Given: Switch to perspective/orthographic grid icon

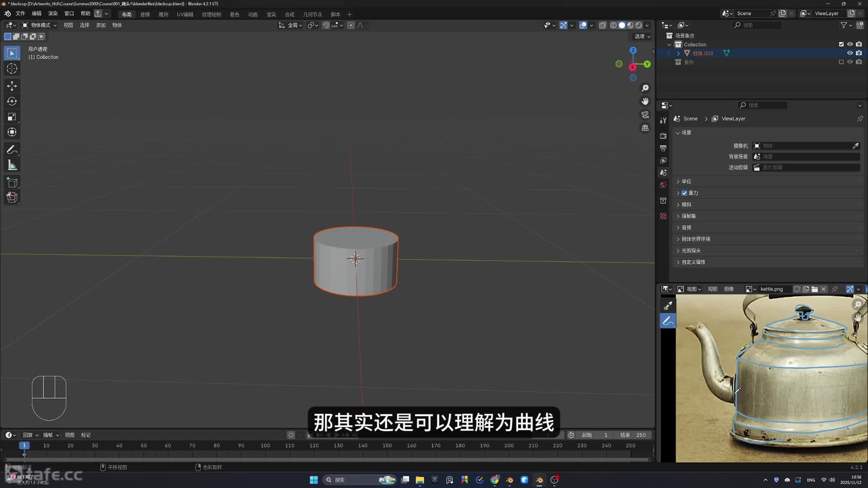Looking at the screenshot, I should (645, 128).
